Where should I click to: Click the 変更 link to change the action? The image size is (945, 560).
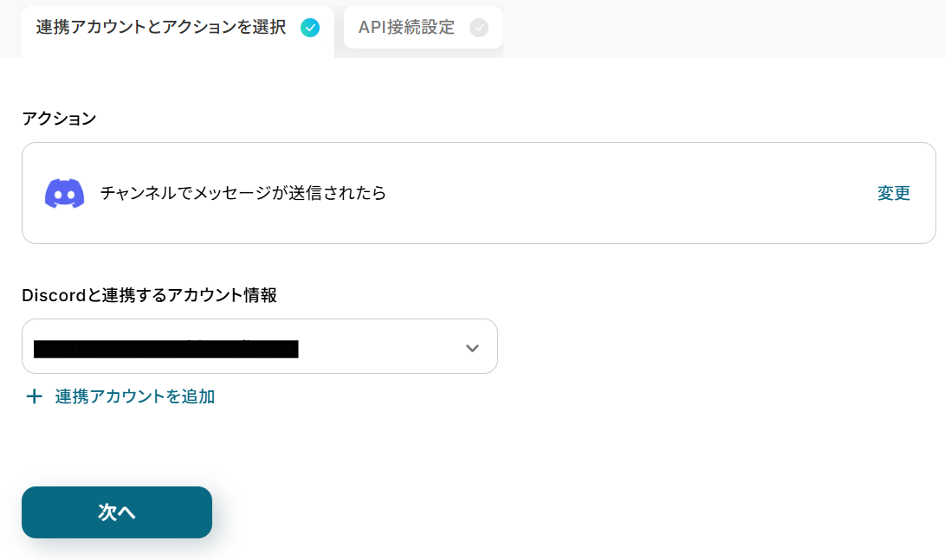893,193
